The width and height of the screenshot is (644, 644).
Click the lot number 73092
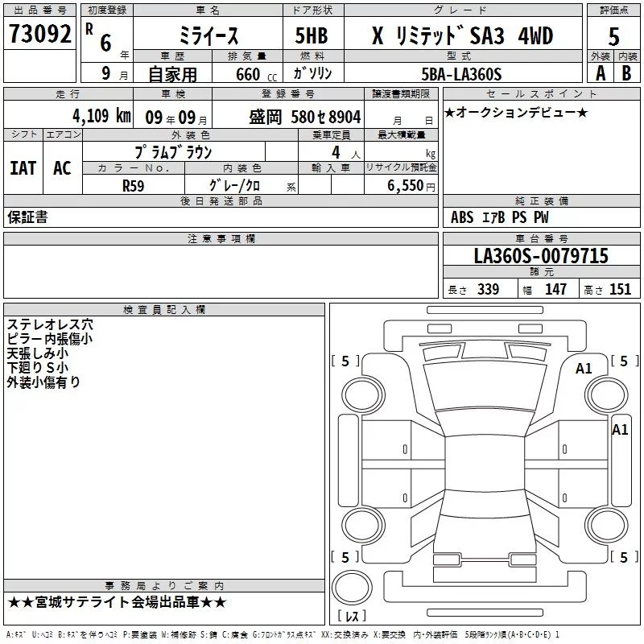tap(39, 35)
